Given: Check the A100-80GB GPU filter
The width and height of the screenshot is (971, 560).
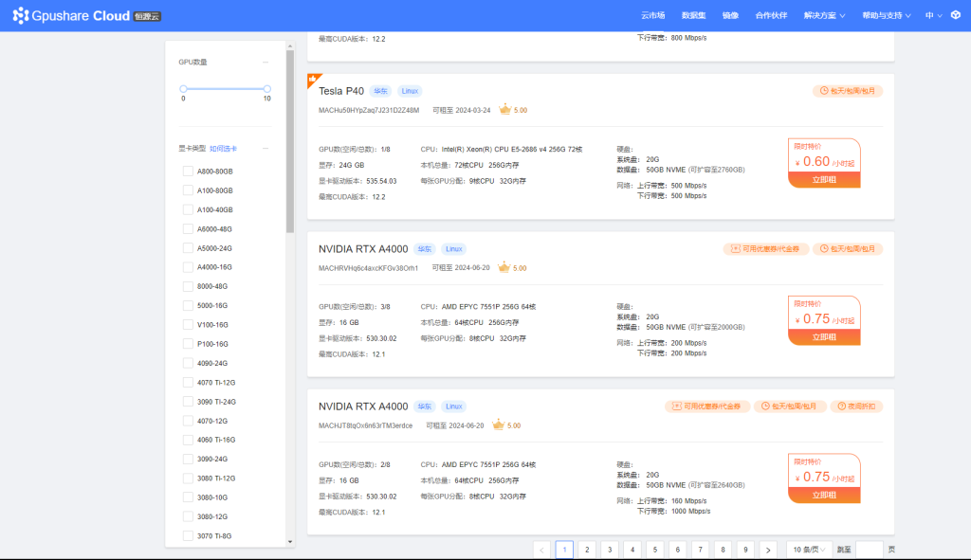Looking at the screenshot, I should coord(188,190).
